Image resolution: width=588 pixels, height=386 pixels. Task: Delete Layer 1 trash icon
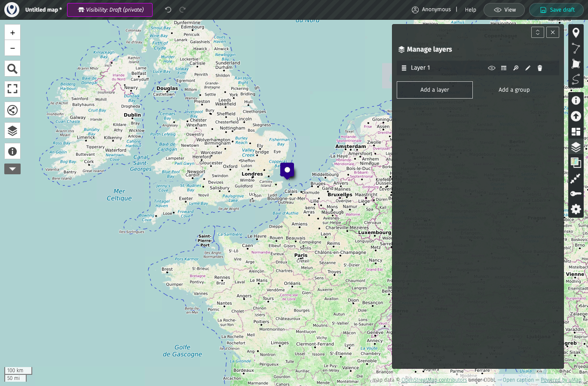coord(540,68)
